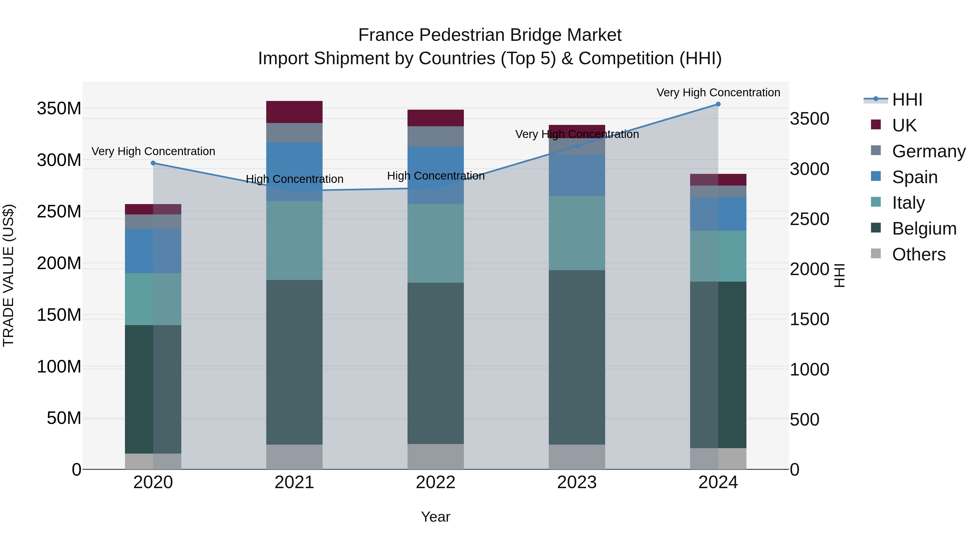Click the Belgium segment of the 2021 bar
This screenshot has height=551, width=980.
(295, 362)
